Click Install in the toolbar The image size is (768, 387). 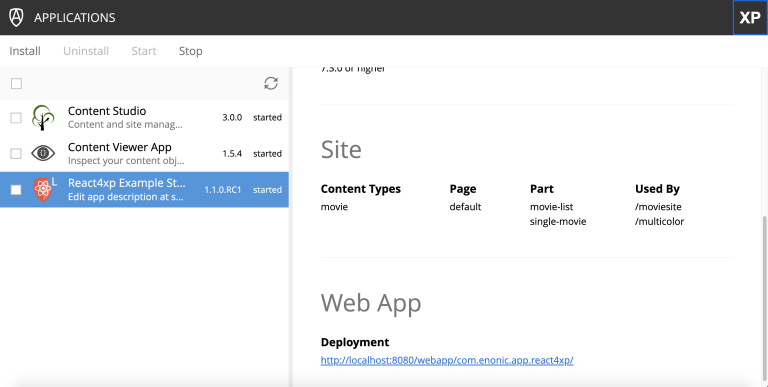[25, 51]
